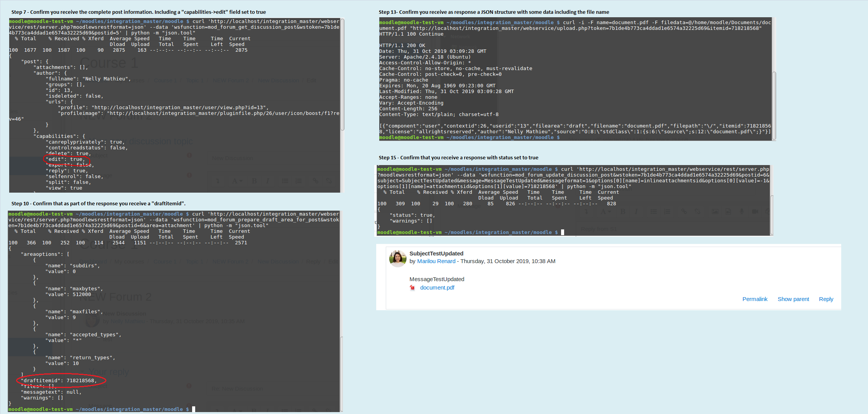Viewport: 868px width, 414px height.
Task: Click the PDF file icon beside document.pdf
Action: (x=413, y=288)
